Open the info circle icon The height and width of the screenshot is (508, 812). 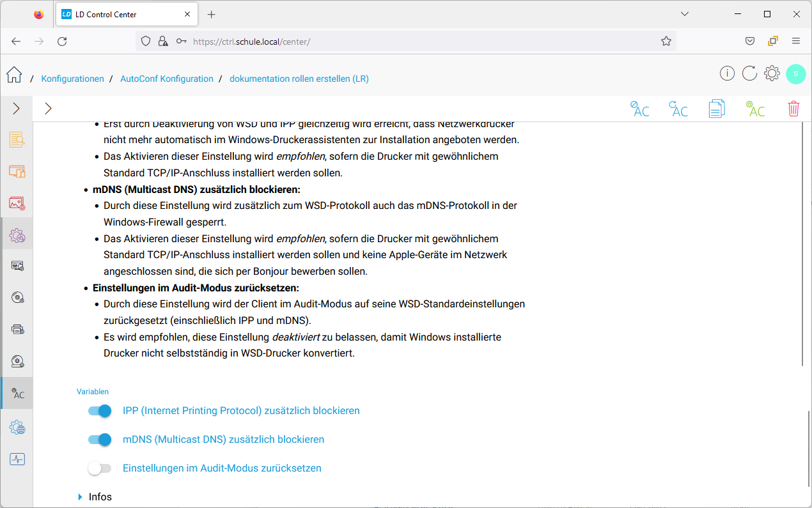[x=727, y=73]
